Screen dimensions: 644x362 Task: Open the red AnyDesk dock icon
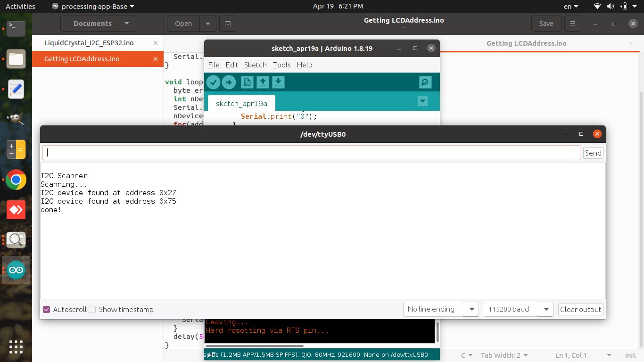pyautogui.click(x=16, y=210)
